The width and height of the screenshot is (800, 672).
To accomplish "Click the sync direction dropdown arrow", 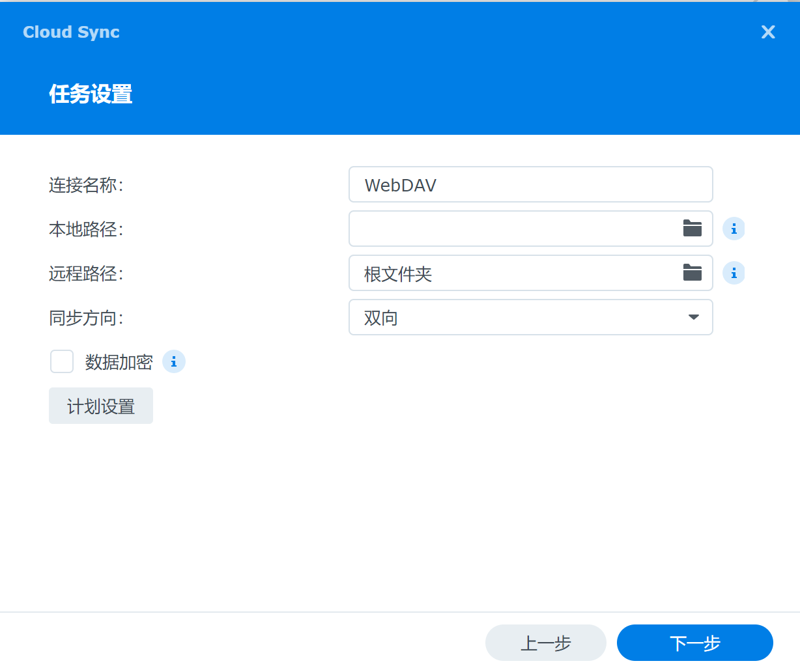I will tap(693, 317).
